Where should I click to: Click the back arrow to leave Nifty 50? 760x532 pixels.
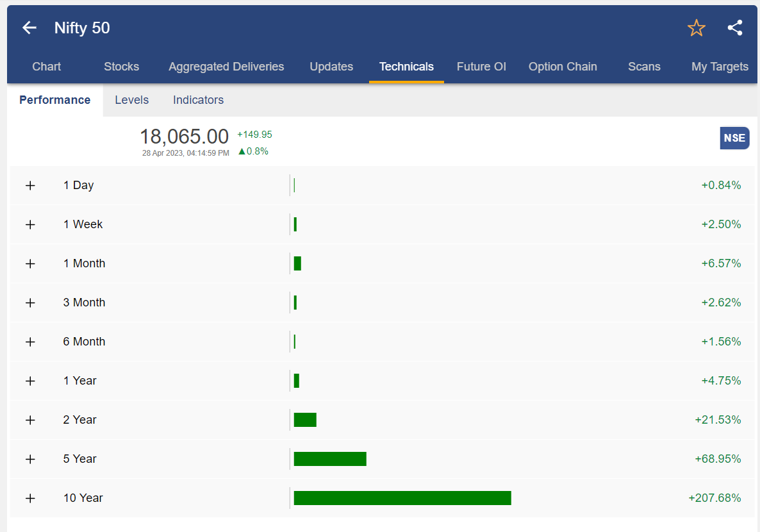(29, 28)
